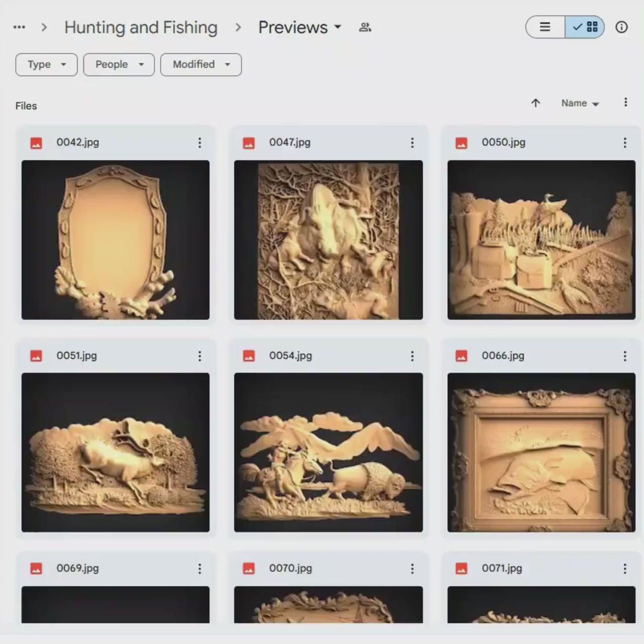Click the 0071.jpg file name
644x644 pixels.
[502, 569]
